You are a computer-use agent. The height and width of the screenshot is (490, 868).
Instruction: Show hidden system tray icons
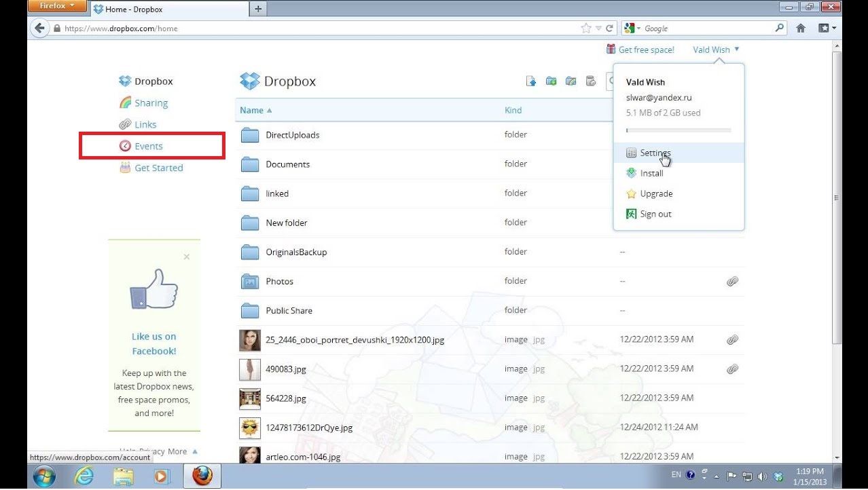pos(717,476)
